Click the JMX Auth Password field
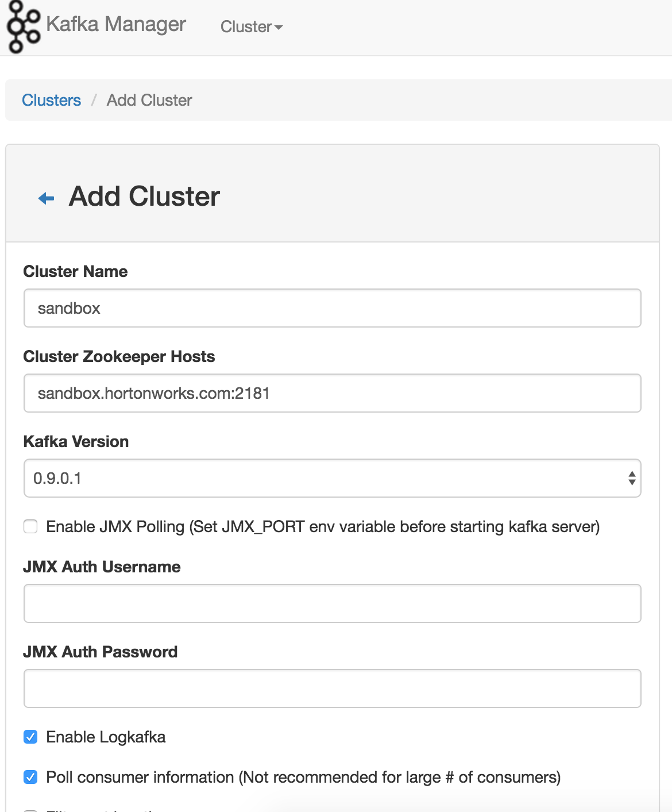672x812 pixels. pyautogui.click(x=332, y=688)
